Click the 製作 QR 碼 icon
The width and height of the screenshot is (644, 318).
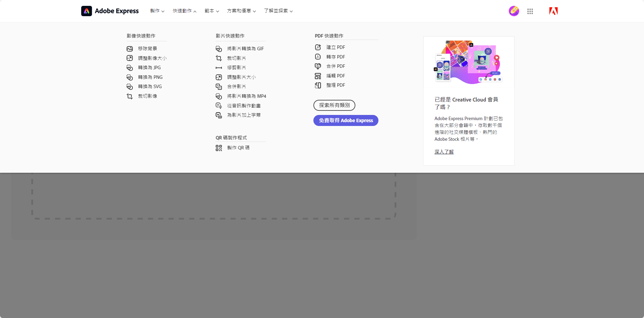219,148
